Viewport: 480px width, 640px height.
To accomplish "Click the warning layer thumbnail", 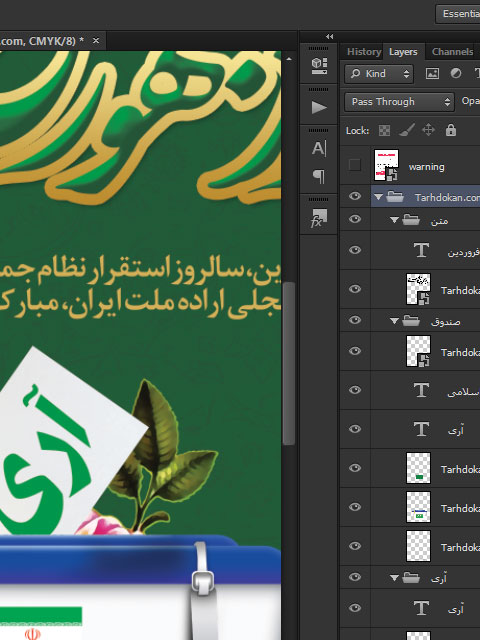I will 387,165.
